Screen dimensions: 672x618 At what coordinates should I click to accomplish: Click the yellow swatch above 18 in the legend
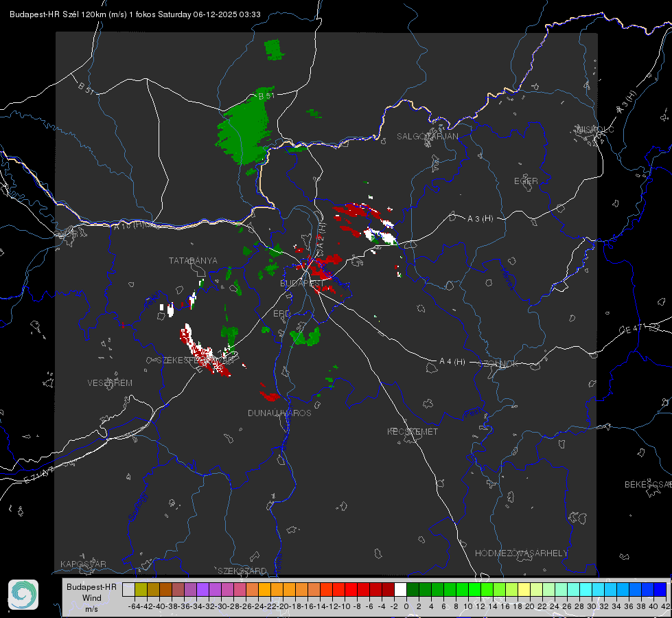point(524,589)
